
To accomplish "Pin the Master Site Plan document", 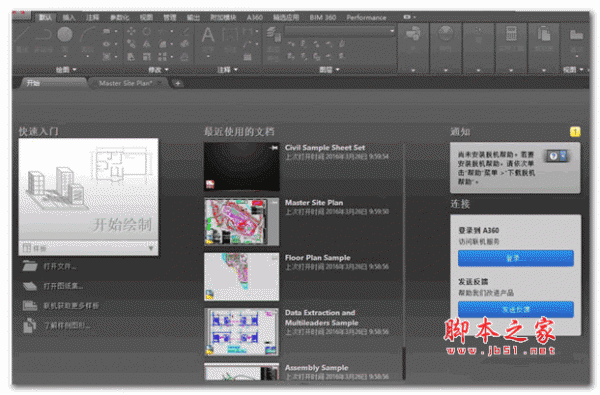I will pyautogui.click(x=274, y=203).
